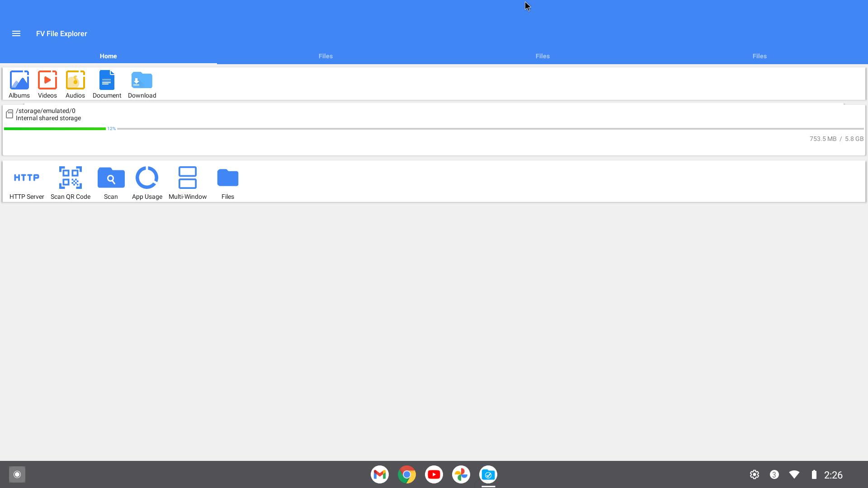Browse Videos media folder

point(47,83)
